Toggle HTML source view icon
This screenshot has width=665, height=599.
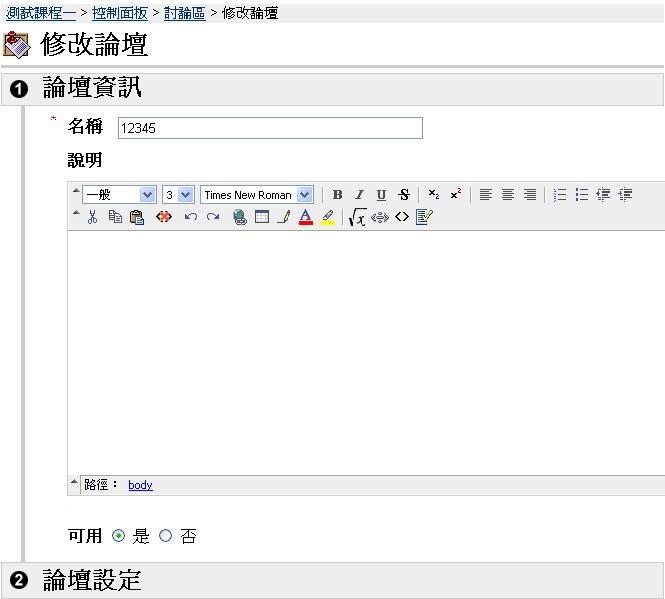coord(402,217)
